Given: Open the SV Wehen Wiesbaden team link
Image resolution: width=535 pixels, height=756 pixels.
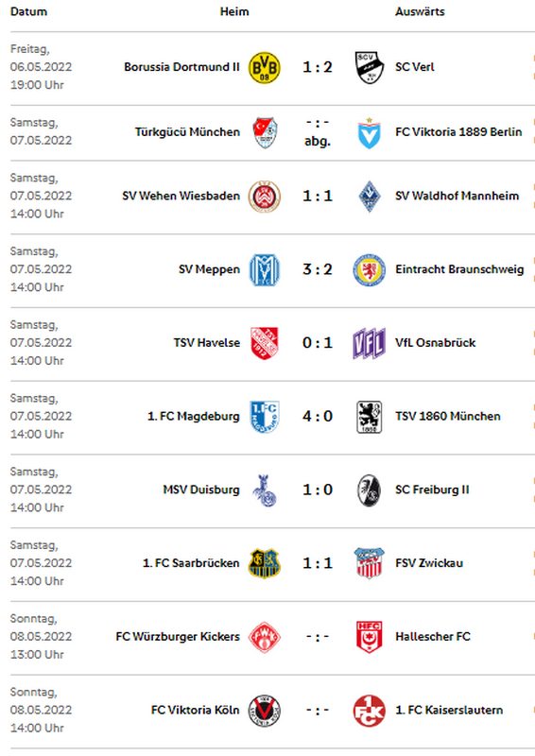Looking at the screenshot, I should tap(181, 196).
